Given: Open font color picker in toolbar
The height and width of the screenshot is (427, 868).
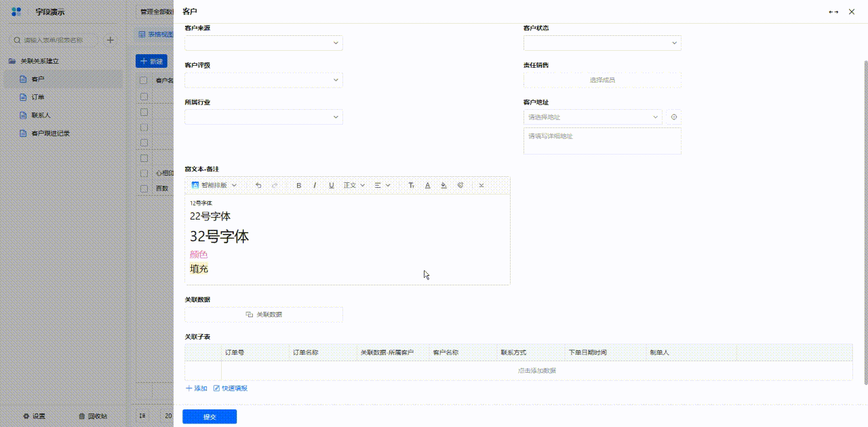Looking at the screenshot, I should [427, 185].
